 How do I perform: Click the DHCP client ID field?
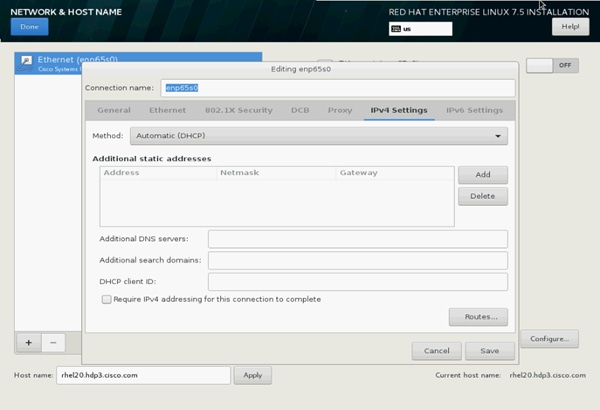pos(358,282)
